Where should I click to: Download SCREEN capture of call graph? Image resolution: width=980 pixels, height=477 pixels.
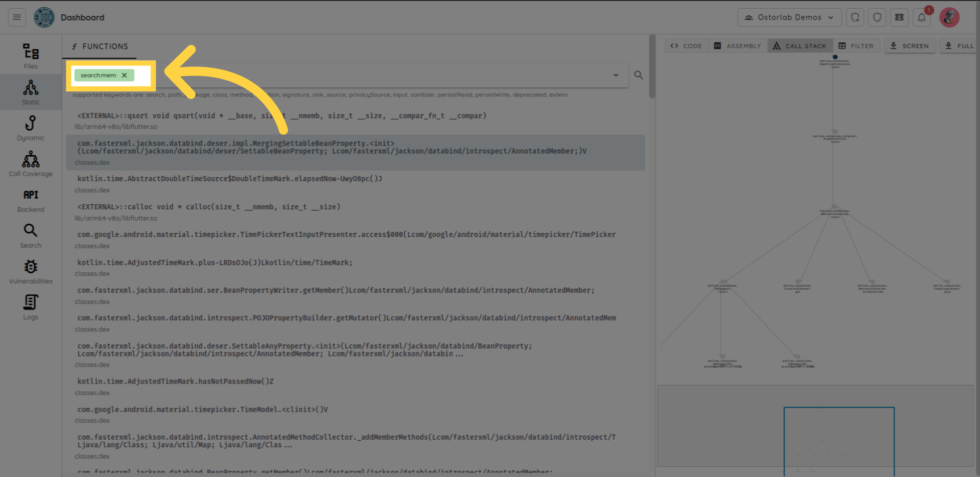[910, 46]
